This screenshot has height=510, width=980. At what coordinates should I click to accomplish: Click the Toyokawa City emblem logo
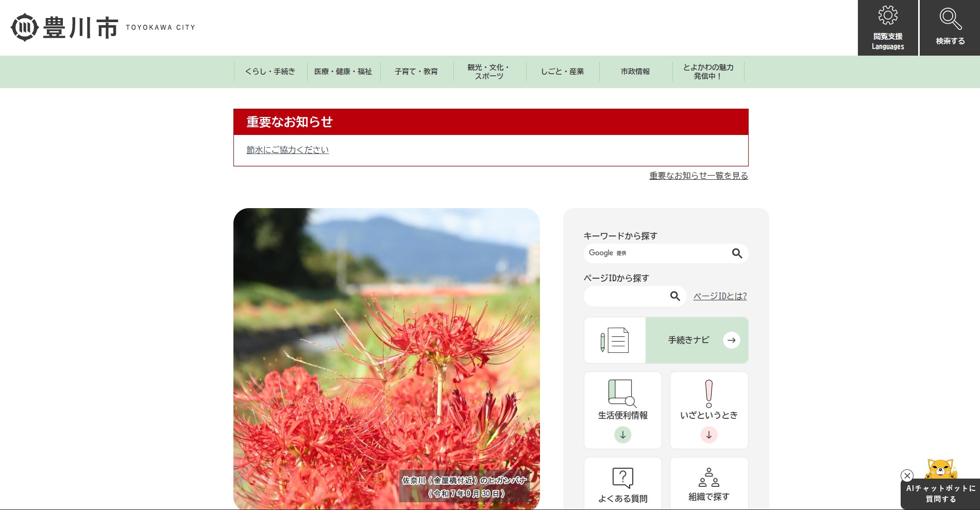click(x=25, y=27)
